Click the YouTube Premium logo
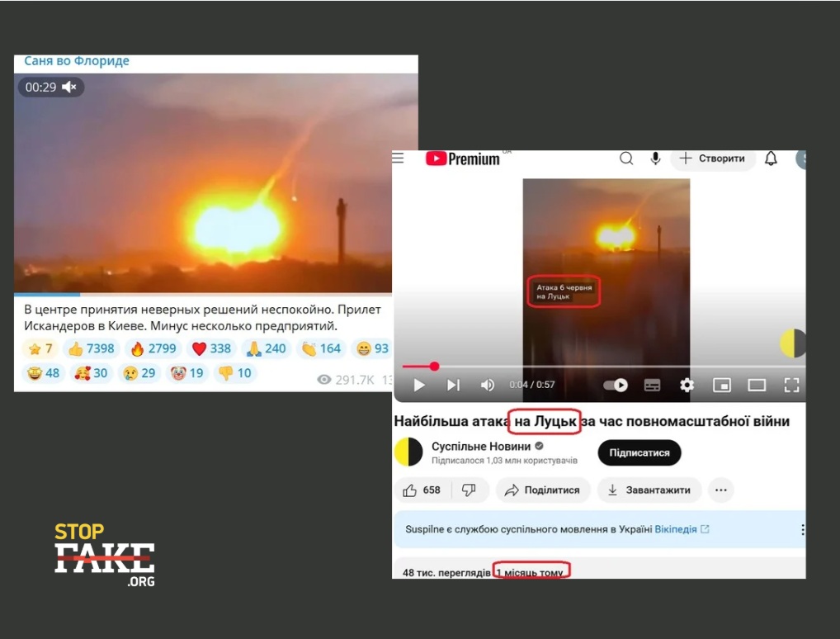The height and width of the screenshot is (639, 840). [462, 159]
